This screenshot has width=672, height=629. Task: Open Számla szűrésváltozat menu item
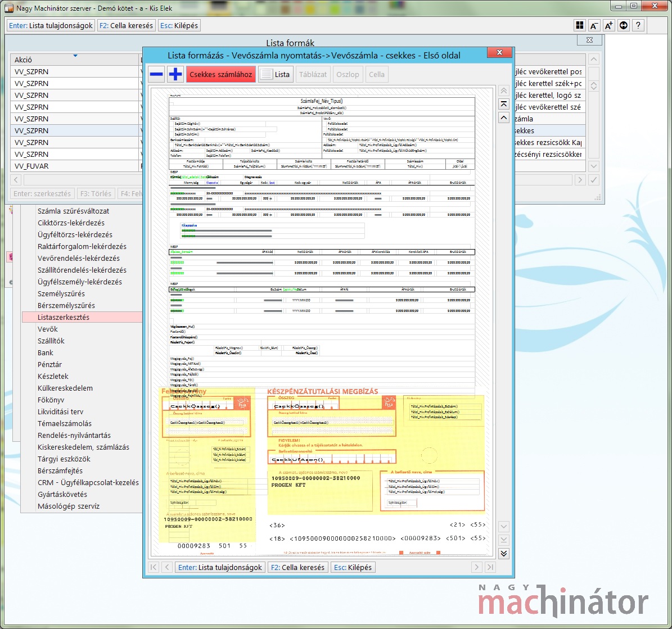point(73,211)
